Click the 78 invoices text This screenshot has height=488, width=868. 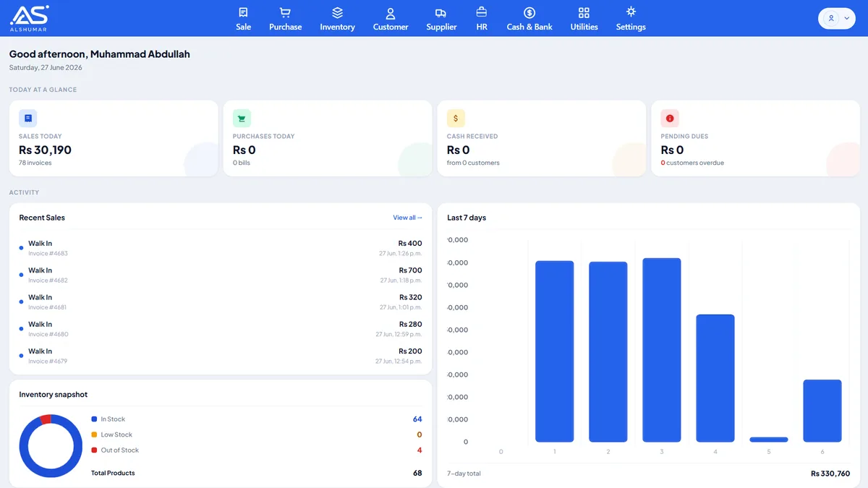pyautogui.click(x=35, y=163)
